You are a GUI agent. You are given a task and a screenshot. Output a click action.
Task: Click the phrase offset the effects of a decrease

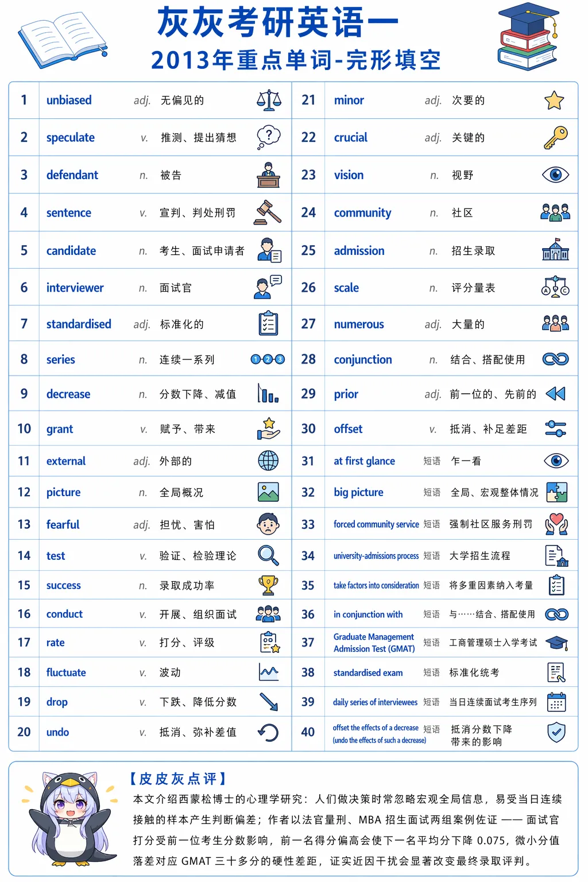point(376,728)
